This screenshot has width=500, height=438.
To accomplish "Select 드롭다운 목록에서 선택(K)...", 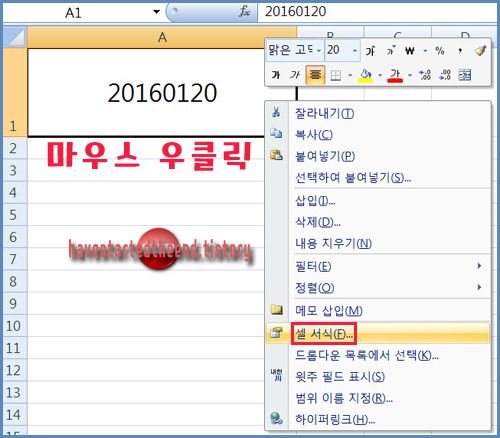I will [378, 355].
